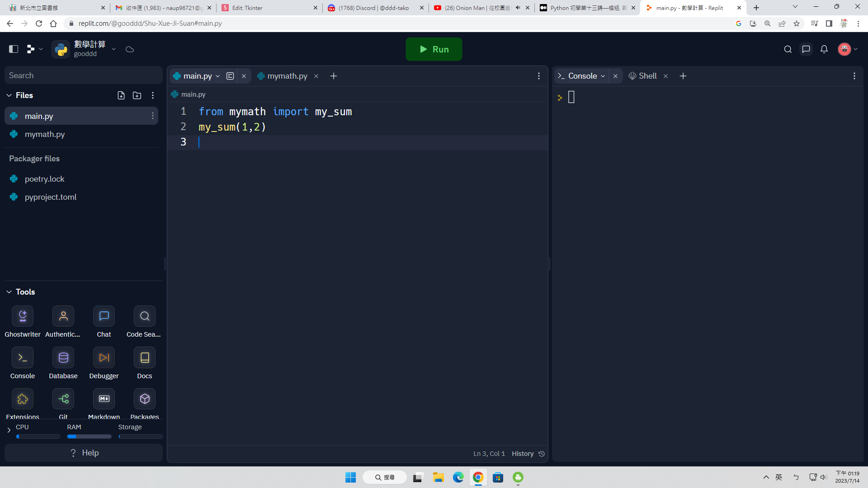Switch to the mymath.py editor tab
The height and width of the screenshot is (488, 868).
[x=287, y=76]
